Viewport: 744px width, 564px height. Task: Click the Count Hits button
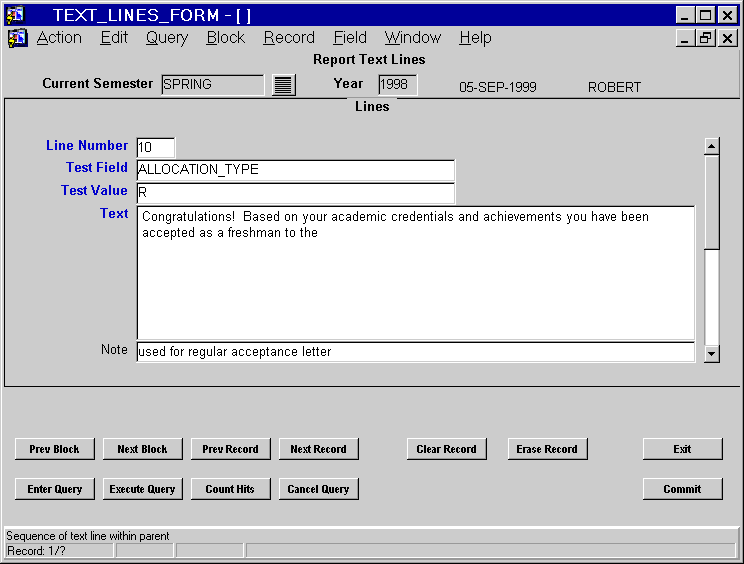tap(231, 489)
